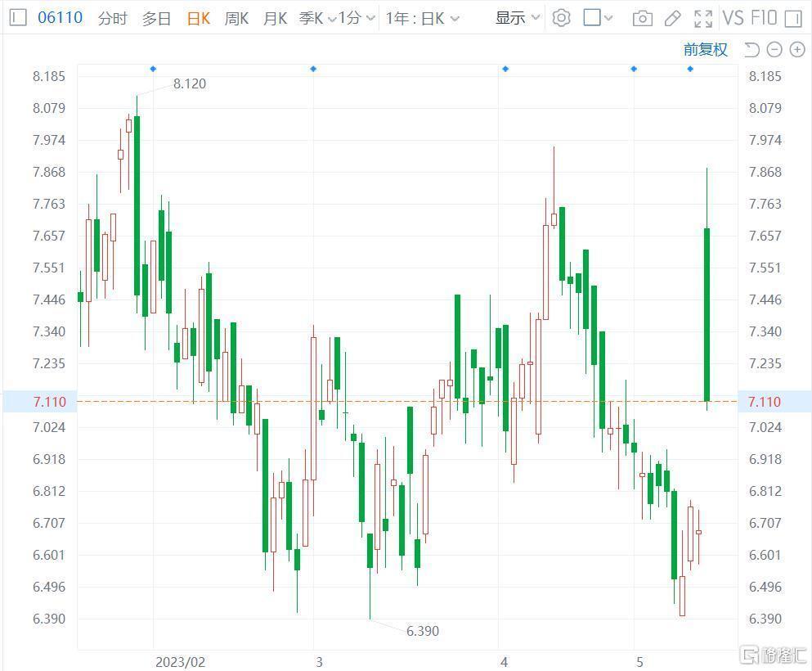Click the 7.340 right axis price
Screen dimensions: 812x671
click(x=765, y=331)
